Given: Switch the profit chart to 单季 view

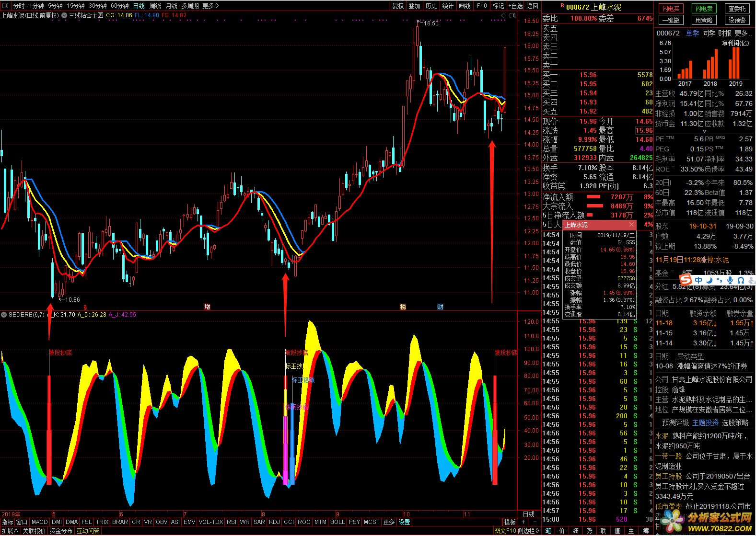Looking at the screenshot, I should pos(692,33).
